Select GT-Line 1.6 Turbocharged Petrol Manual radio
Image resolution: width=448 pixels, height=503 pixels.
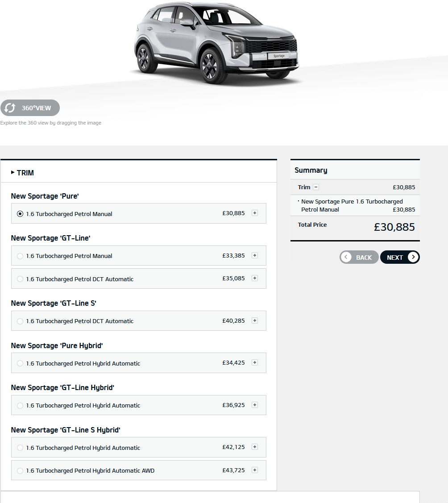click(20, 256)
